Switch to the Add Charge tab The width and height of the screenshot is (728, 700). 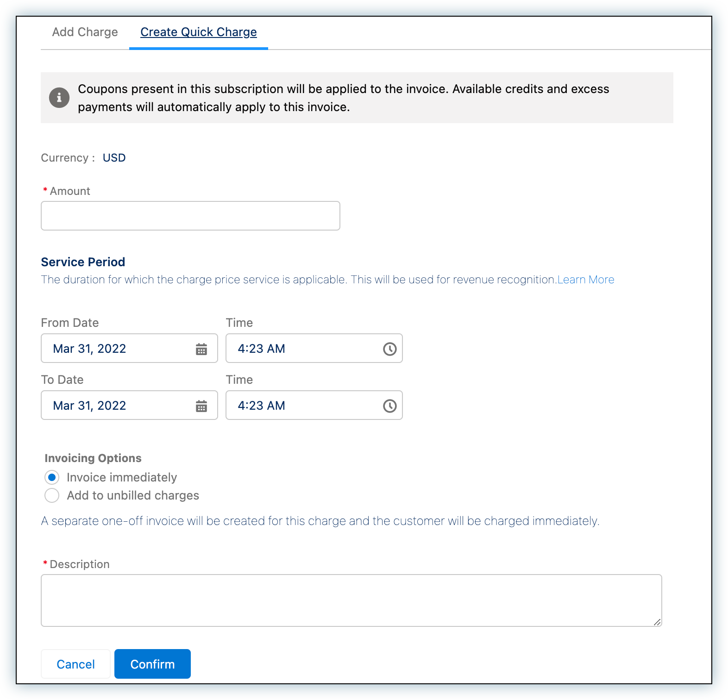pos(85,32)
